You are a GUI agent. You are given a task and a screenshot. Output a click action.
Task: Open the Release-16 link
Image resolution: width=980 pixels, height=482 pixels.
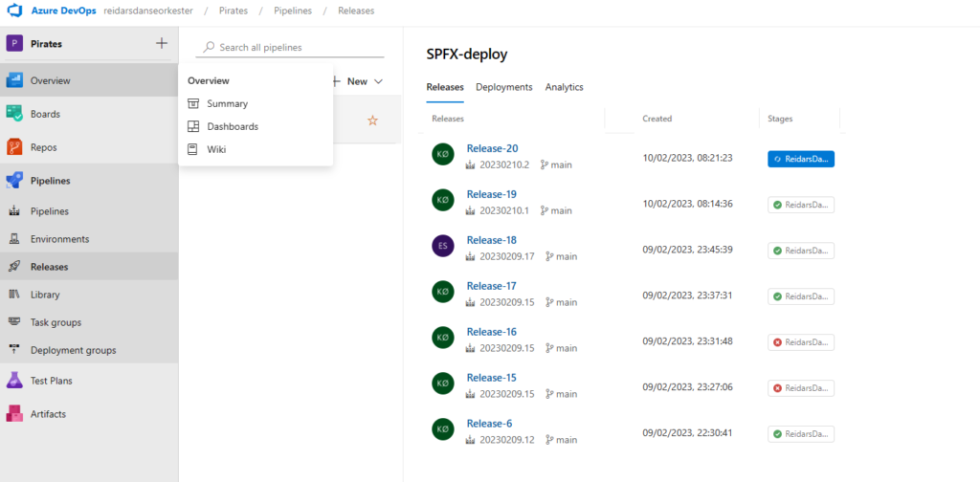(x=491, y=332)
